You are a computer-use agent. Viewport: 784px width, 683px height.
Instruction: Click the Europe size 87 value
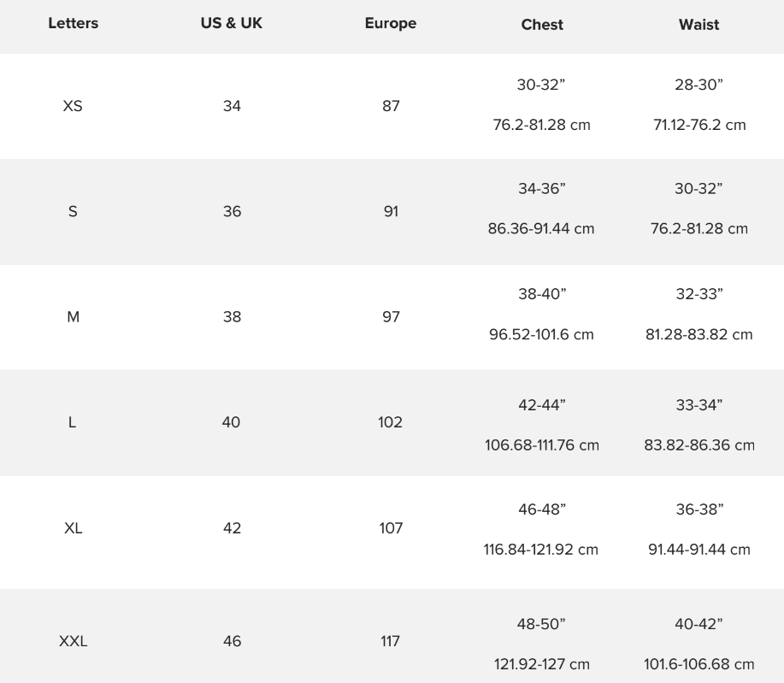pos(391,106)
